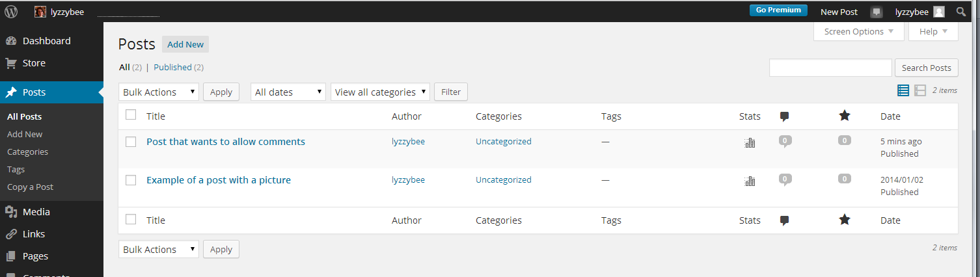Screen dimensions: 980x277
Task: Expand the 'All dates' filter dropdown
Action: pos(288,92)
